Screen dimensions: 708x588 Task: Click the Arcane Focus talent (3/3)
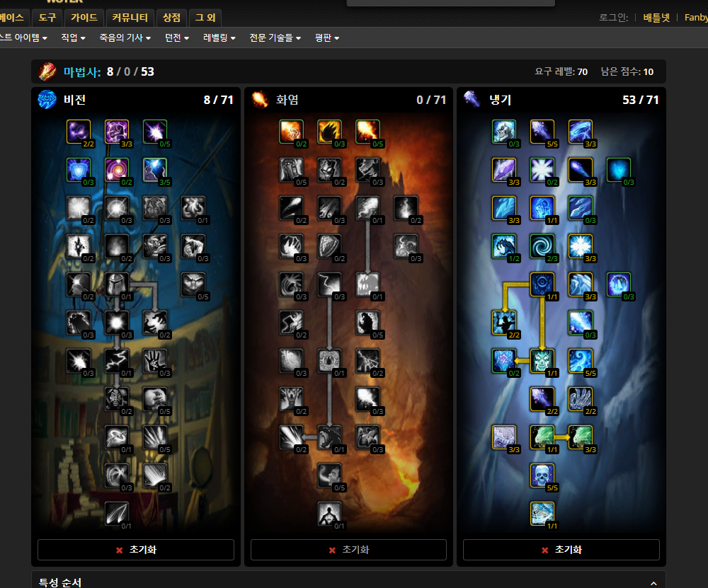point(117,132)
